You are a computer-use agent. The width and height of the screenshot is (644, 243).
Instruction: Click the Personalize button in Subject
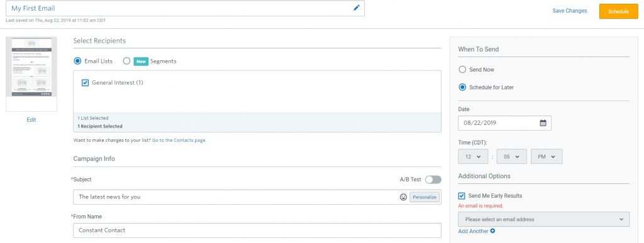425,197
